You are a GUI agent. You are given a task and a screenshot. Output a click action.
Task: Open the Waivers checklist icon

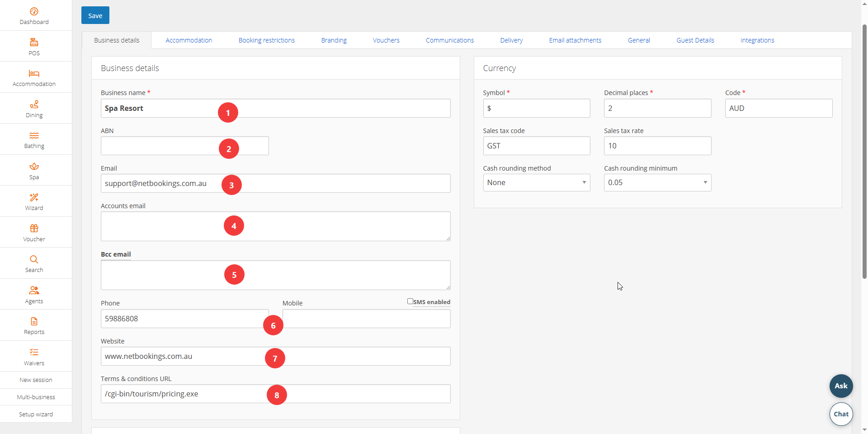[x=34, y=353]
